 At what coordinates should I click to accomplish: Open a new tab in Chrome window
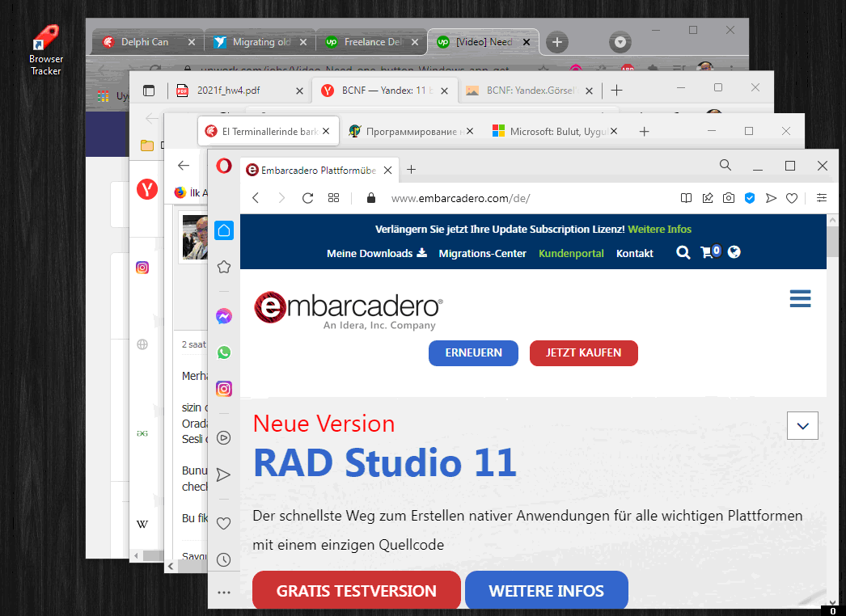(x=556, y=42)
